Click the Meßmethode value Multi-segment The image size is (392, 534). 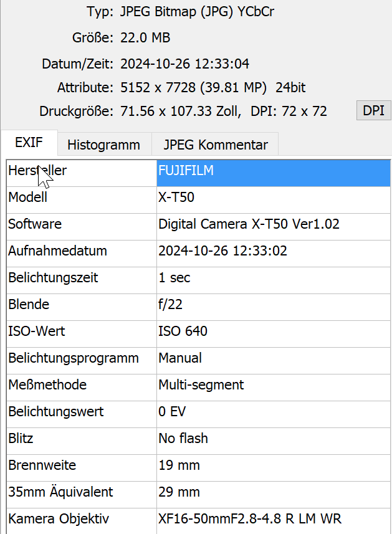click(x=273, y=385)
